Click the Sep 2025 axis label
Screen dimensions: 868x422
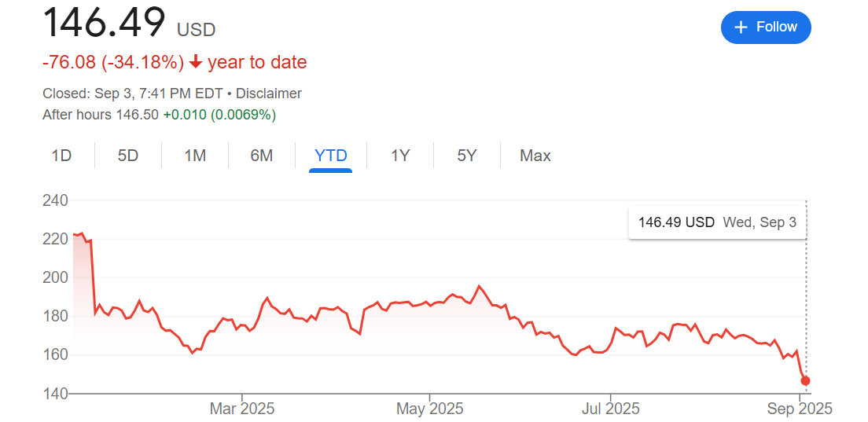click(800, 409)
